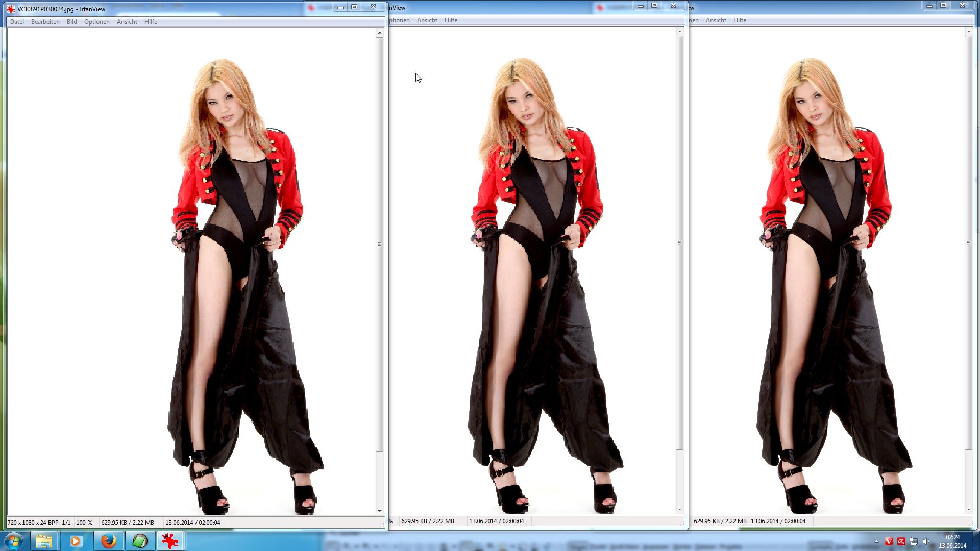980x551 pixels.
Task: Close the left IrfanView window
Action: (373, 7)
